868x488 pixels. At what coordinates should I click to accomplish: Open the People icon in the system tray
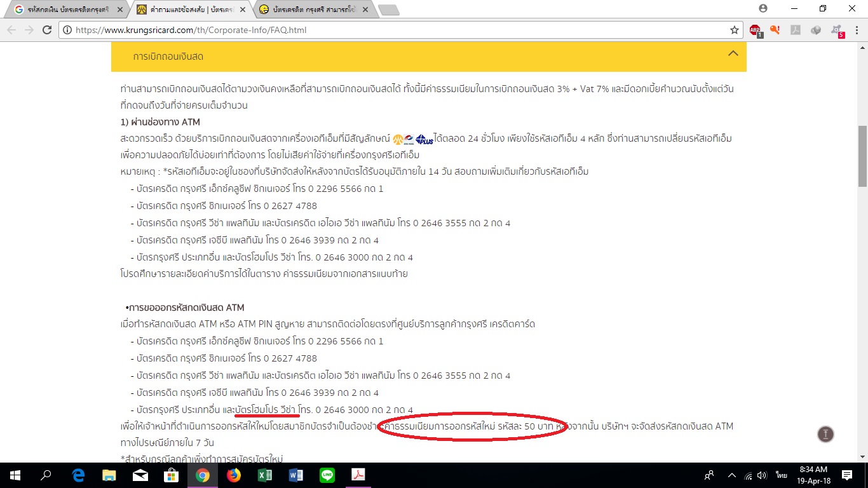click(709, 475)
